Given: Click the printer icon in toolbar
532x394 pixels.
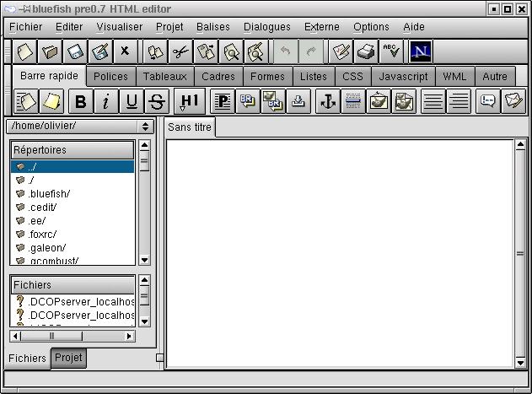Looking at the screenshot, I should point(365,51).
